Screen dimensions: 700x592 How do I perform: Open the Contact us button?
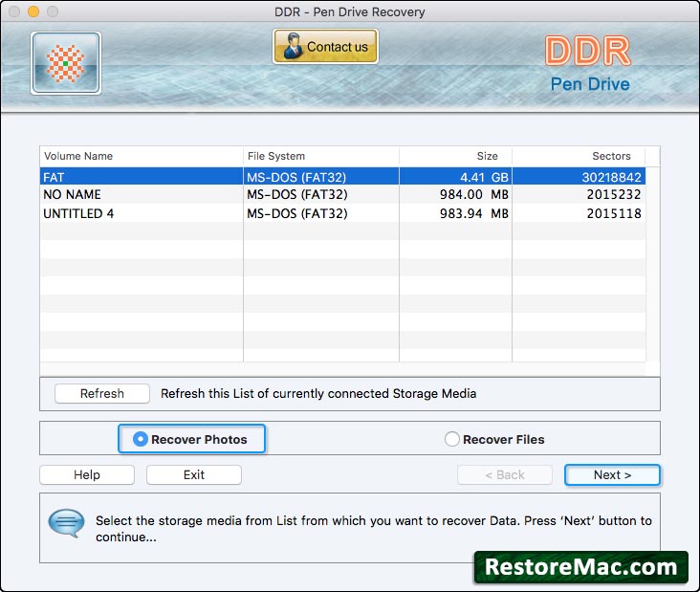[x=325, y=47]
